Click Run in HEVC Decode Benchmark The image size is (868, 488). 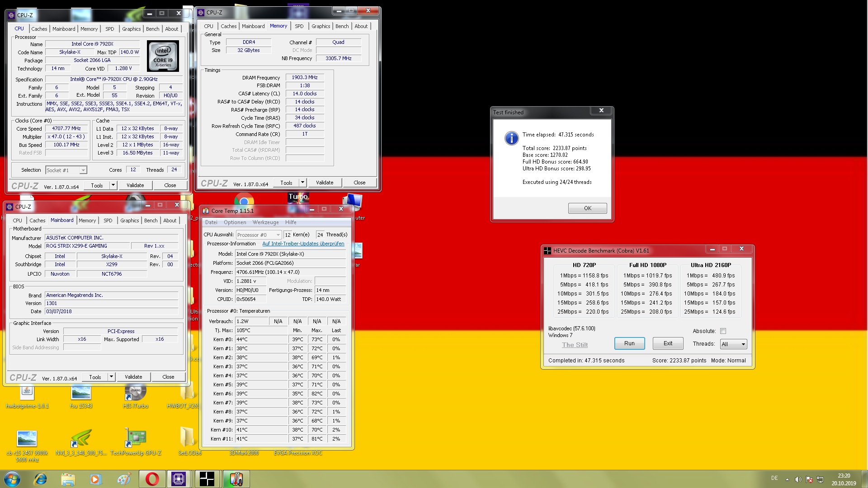pyautogui.click(x=629, y=343)
